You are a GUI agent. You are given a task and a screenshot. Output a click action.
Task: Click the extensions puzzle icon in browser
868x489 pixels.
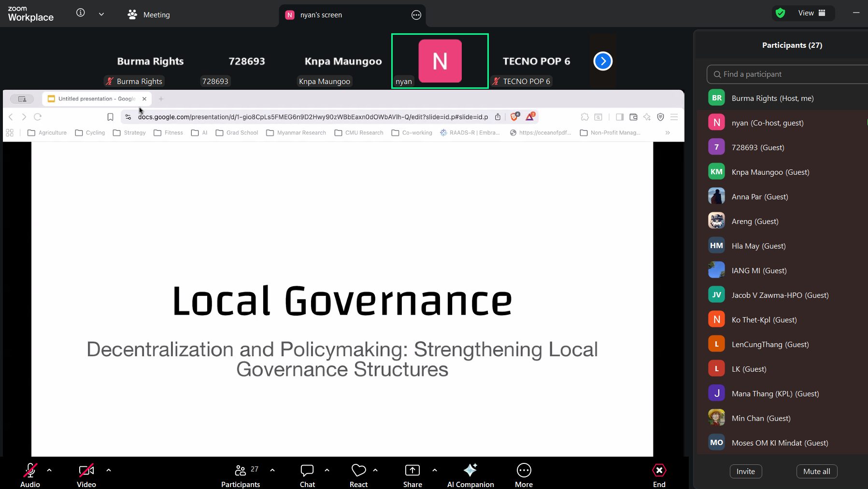(x=585, y=117)
